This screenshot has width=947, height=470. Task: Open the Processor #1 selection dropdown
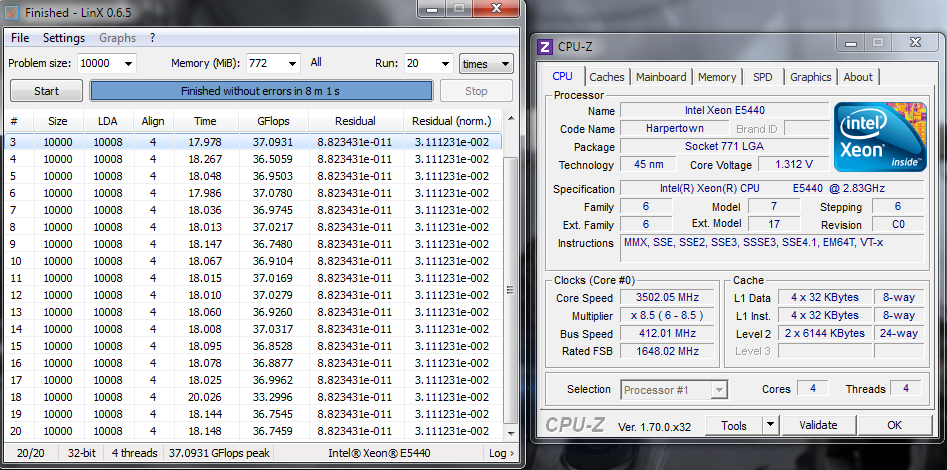[x=674, y=390]
